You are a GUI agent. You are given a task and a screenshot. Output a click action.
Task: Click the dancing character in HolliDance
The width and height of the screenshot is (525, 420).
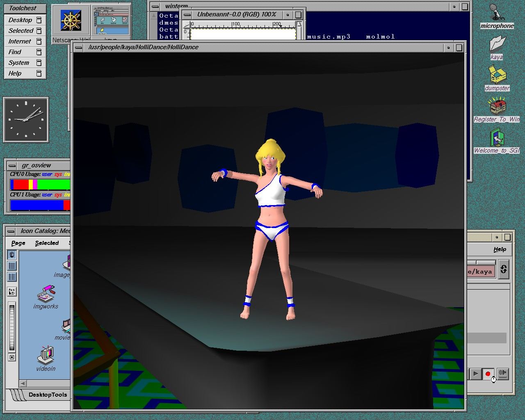[269, 230]
